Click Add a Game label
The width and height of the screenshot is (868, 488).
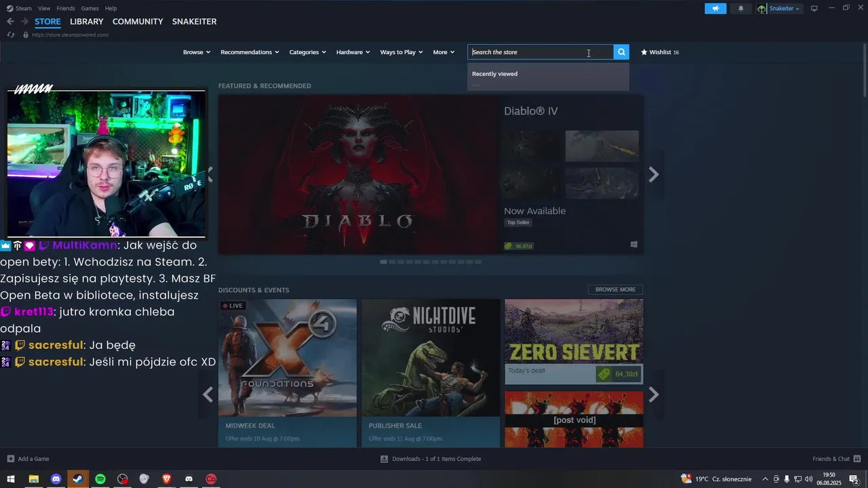(x=33, y=459)
